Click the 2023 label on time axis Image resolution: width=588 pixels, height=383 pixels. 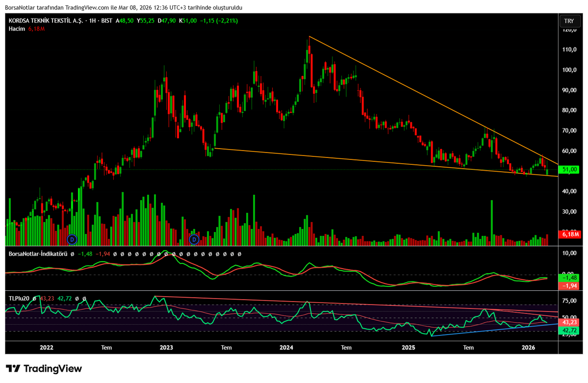166,348
